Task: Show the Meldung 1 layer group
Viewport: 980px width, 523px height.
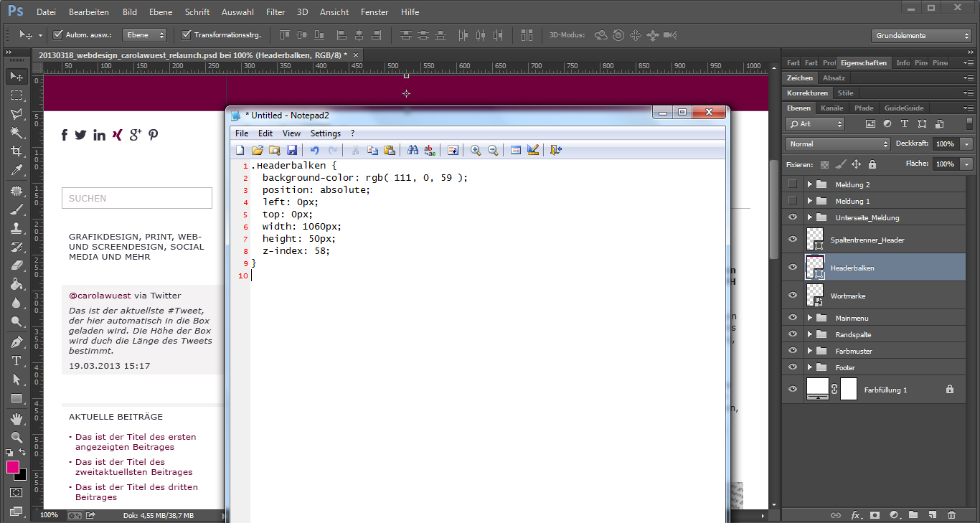Action: click(792, 201)
